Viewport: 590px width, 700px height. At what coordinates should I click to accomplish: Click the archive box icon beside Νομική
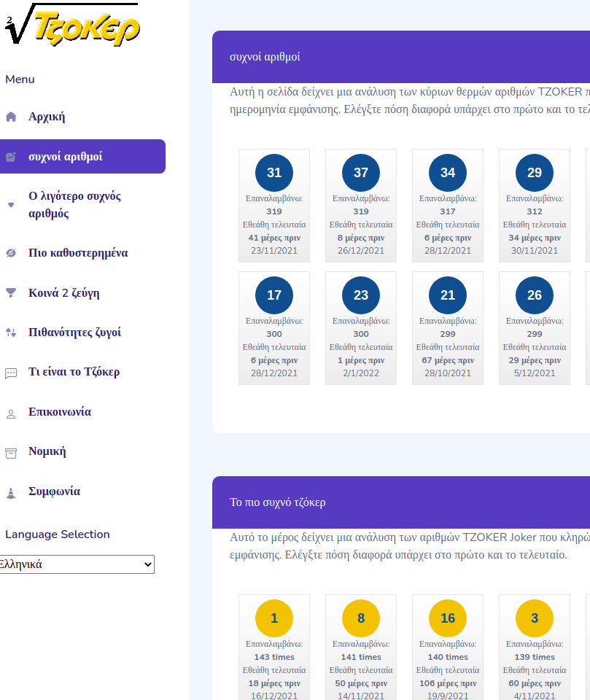pos(11,453)
